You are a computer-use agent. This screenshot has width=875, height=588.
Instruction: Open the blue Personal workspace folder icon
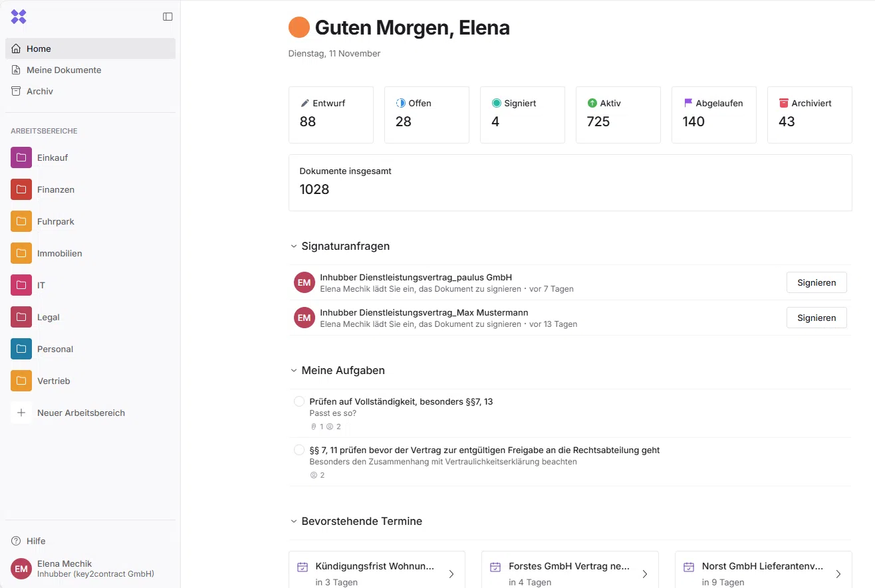(x=21, y=349)
